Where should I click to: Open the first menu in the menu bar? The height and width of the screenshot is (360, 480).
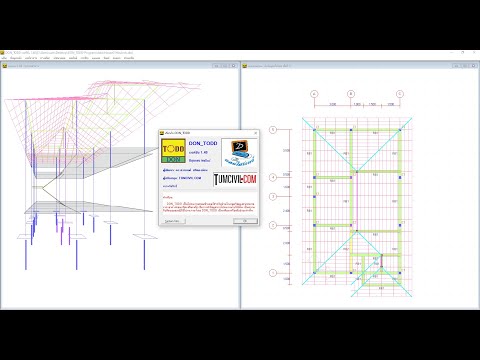click(x=4, y=58)
